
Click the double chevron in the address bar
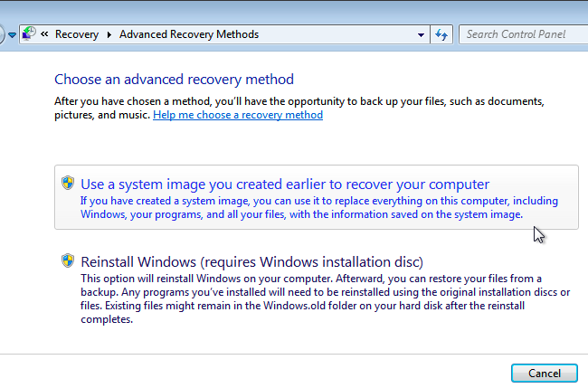(45, 34)
